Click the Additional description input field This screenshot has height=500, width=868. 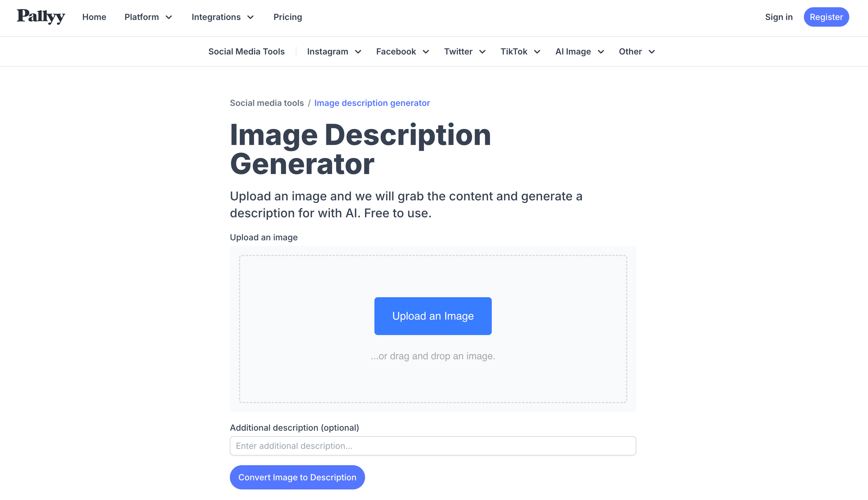[433, 446]
